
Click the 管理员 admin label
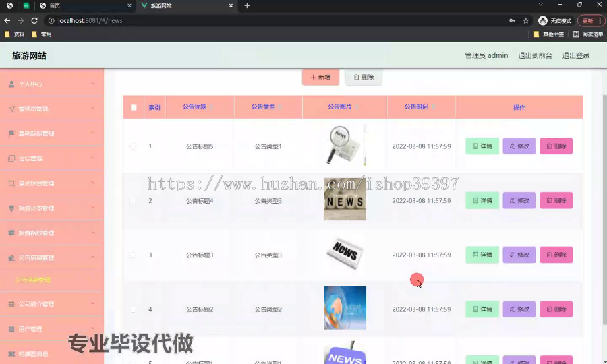486,55
